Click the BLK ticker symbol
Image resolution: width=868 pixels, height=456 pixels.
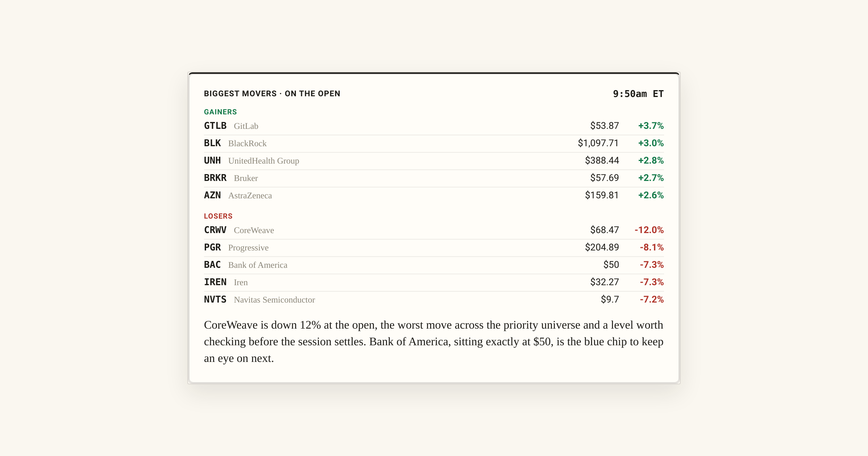pyautogui.click(x=212, y=143)
